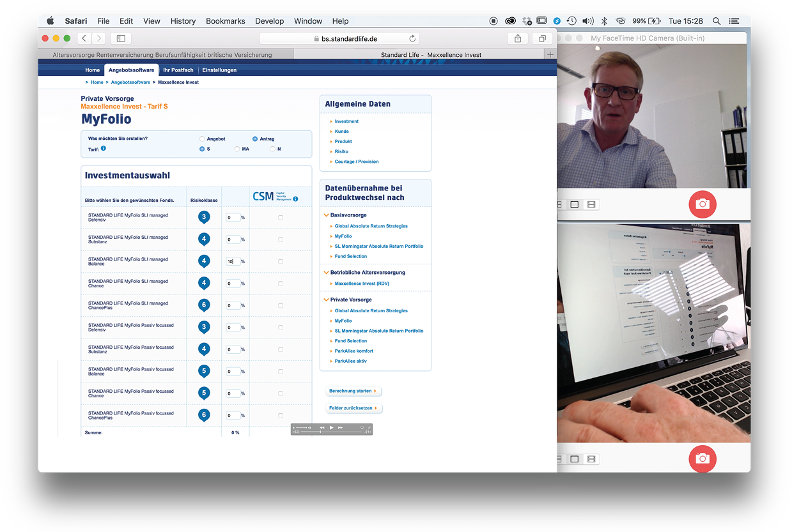Open Time Machine menu bar icon

coord(571,21)
